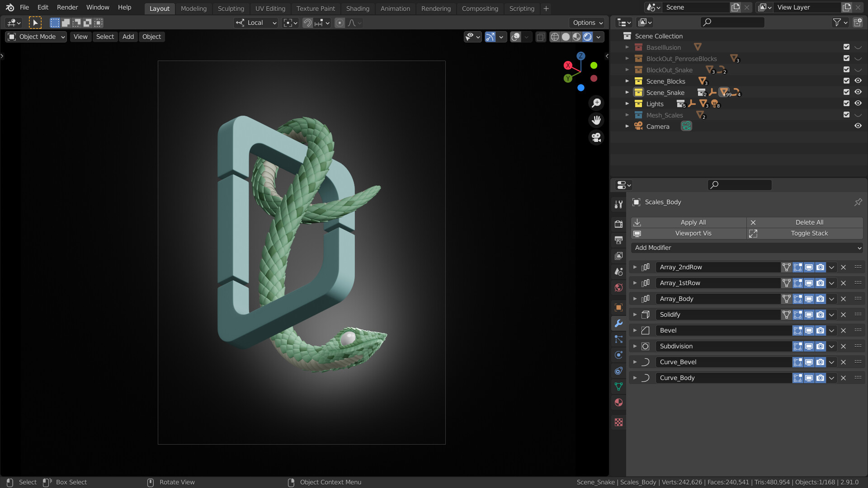Expand the Solidify modifier panel
This screenshot has width=868, height=488.
tap(635, 314)
